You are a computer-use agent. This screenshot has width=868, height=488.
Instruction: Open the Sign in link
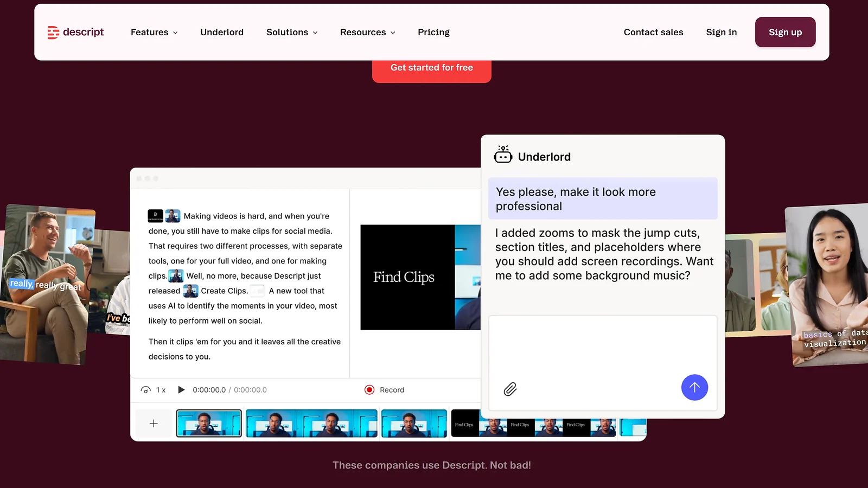[x=721, y=33]
